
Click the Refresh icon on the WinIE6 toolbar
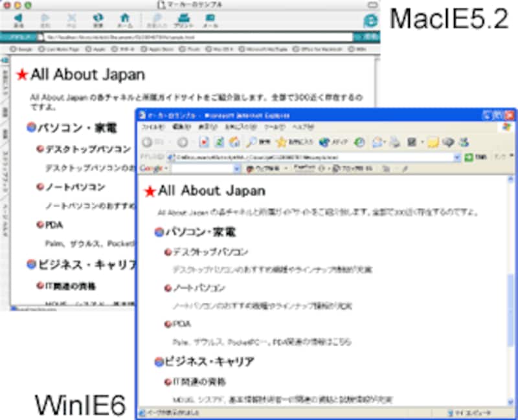(218, 140)
